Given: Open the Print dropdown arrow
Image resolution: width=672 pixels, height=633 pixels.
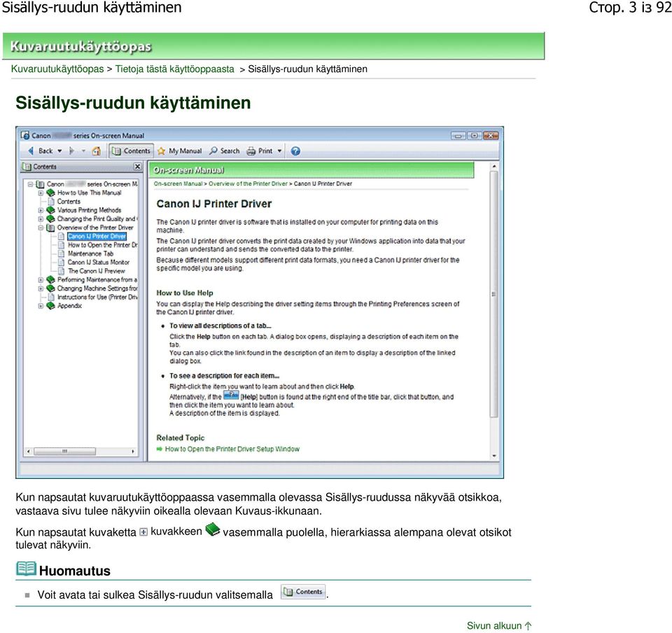Looking at the screenshot, I should click(280, 151).
